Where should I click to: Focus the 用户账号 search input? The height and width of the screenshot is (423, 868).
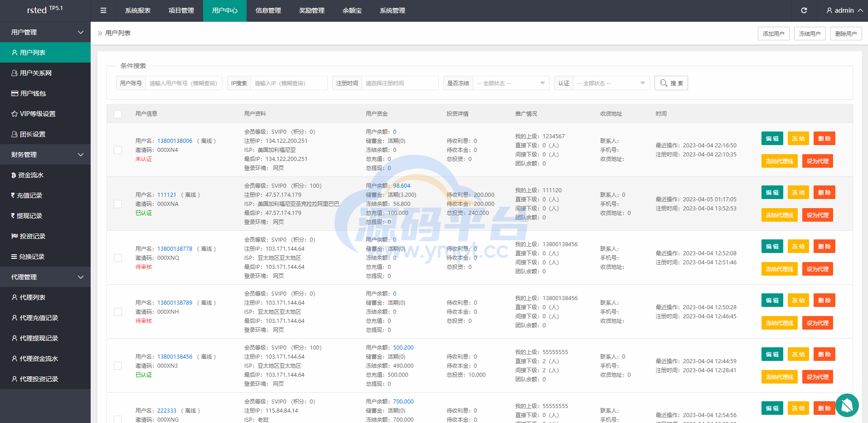point(184,83)
